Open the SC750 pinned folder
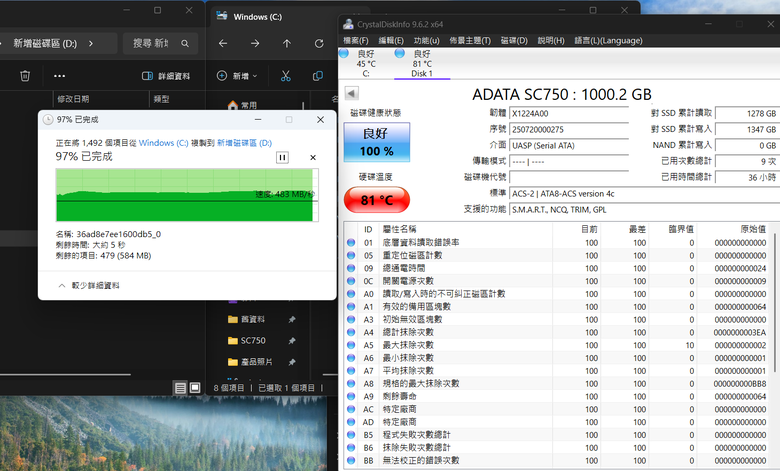The height and width of the screenshot is (471, 780). (x=253, y=341)
